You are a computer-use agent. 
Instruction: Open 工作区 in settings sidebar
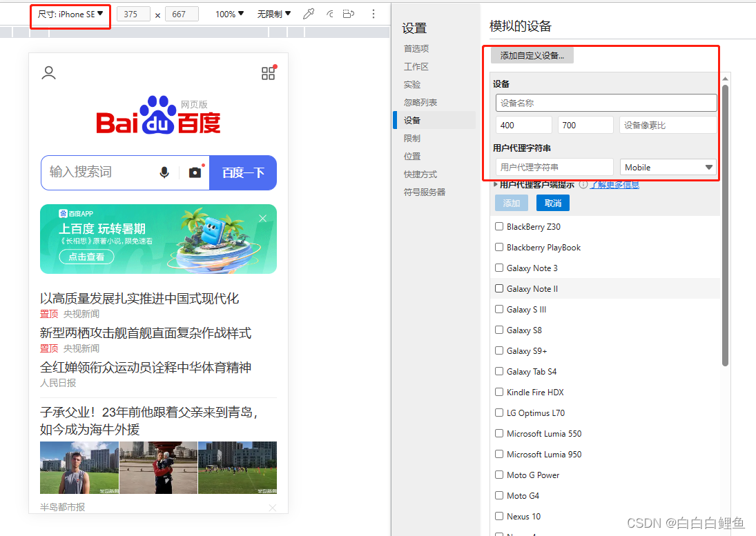416,66
